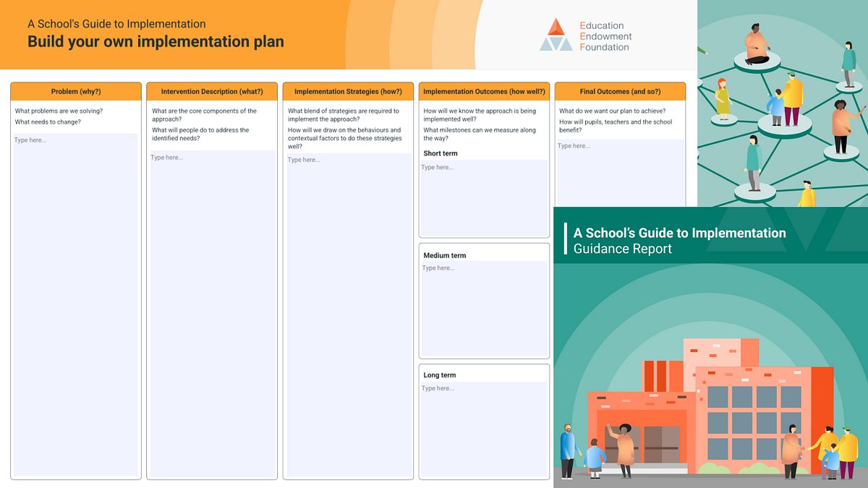The image size is (868, 488).
Task: Click 'How will we know the approach' prompt
Action: (x=480, y=115)
